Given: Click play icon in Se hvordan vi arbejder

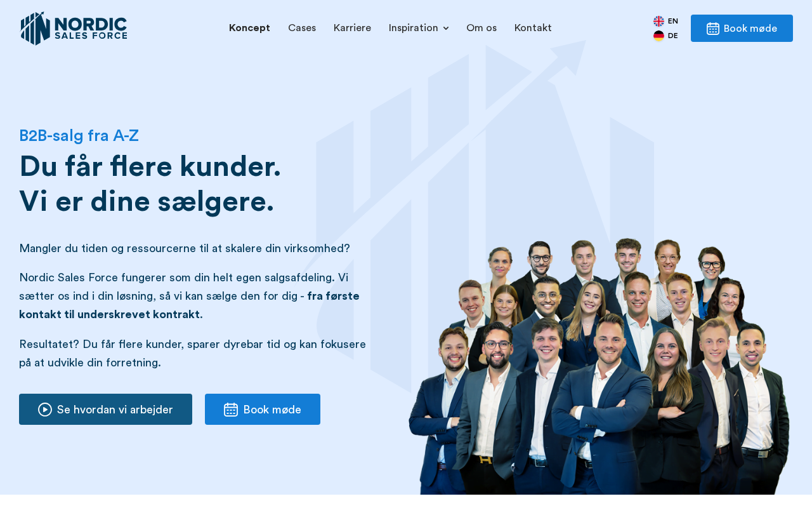Looking at the screenshot, I should point(45,410).
